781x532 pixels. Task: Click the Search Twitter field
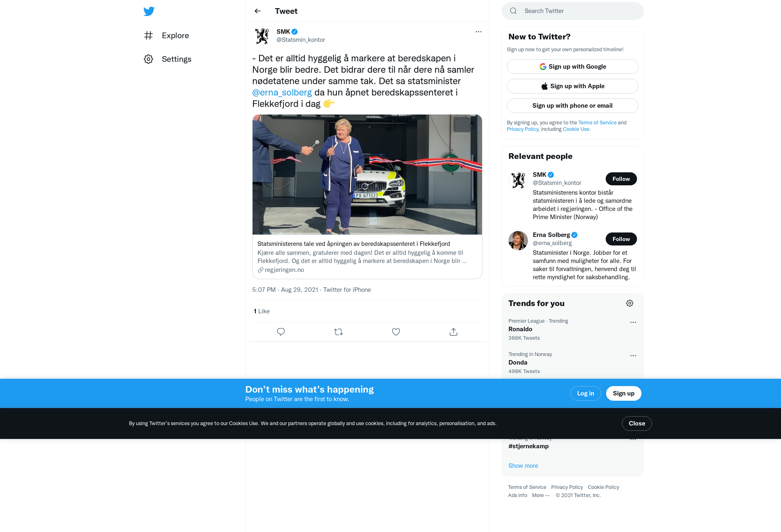click(x=573, y=11)
